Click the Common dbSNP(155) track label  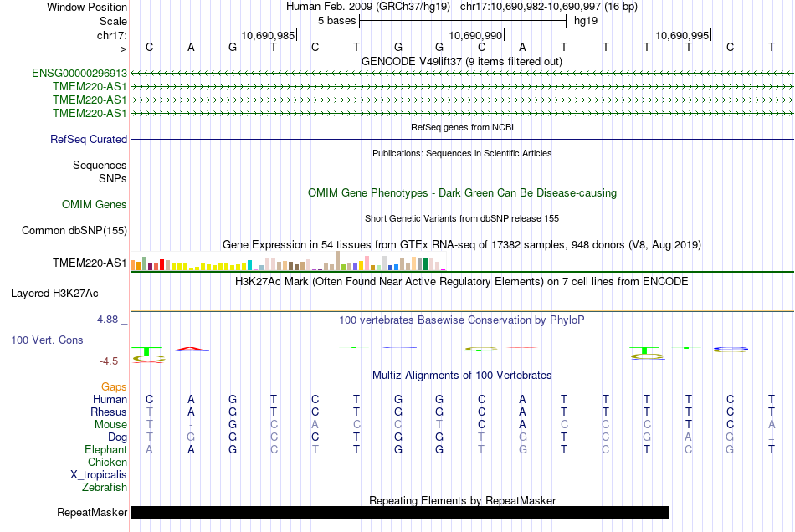(74, 231)
